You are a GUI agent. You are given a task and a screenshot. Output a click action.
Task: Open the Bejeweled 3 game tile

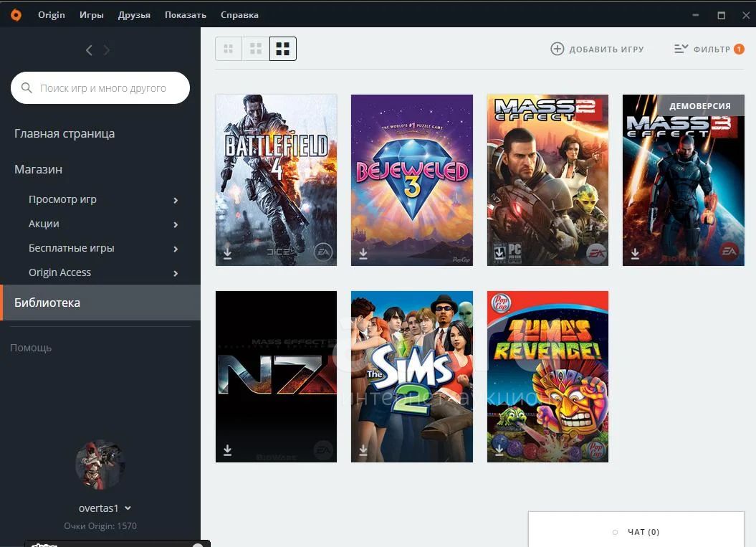point(412,180)
